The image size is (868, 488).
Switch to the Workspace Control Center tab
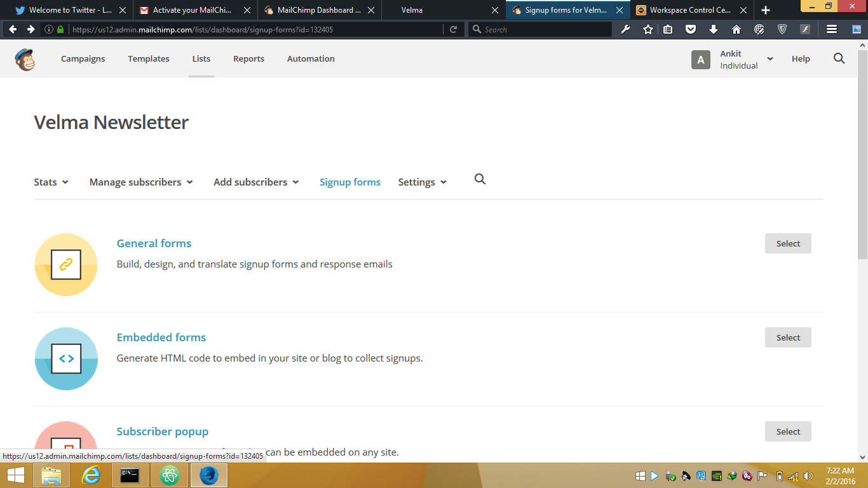pyautogui.click(x=692, y=10)
